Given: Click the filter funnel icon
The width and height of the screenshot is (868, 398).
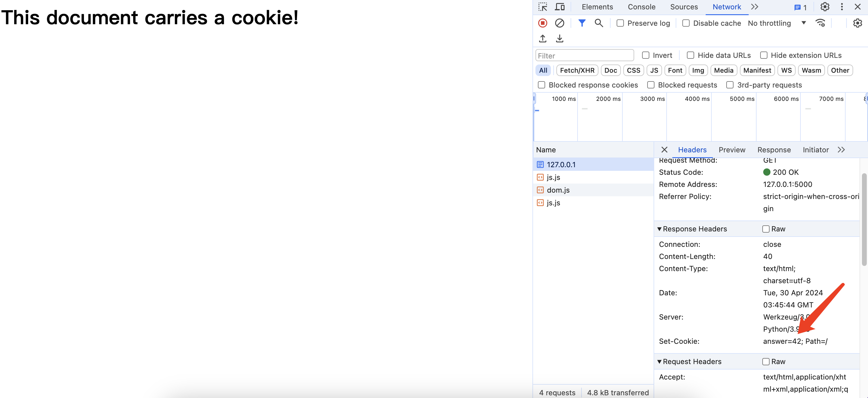Looking at the screenshot, I should (x=581, y=23).
